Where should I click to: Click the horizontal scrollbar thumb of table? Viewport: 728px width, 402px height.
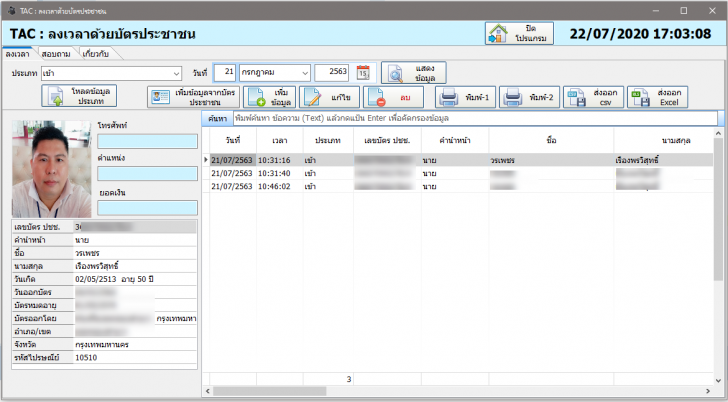point(270,391)
